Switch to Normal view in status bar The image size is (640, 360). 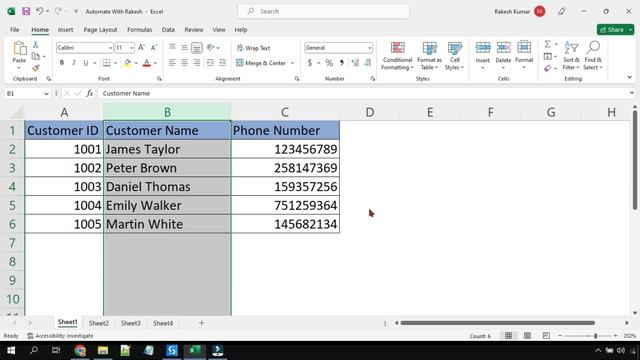pyautogui.click(x=508, y=336)
